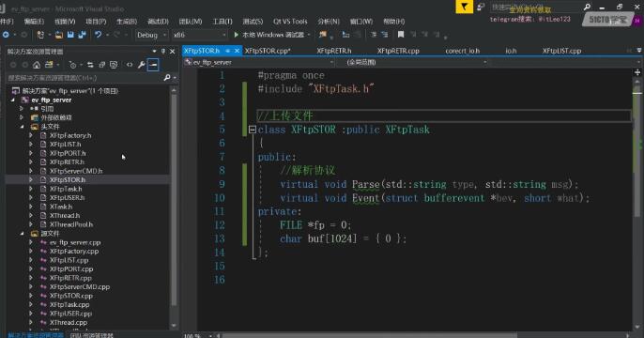
Task: Click the Quick Launch search box
Action: (x=536, y=7)
